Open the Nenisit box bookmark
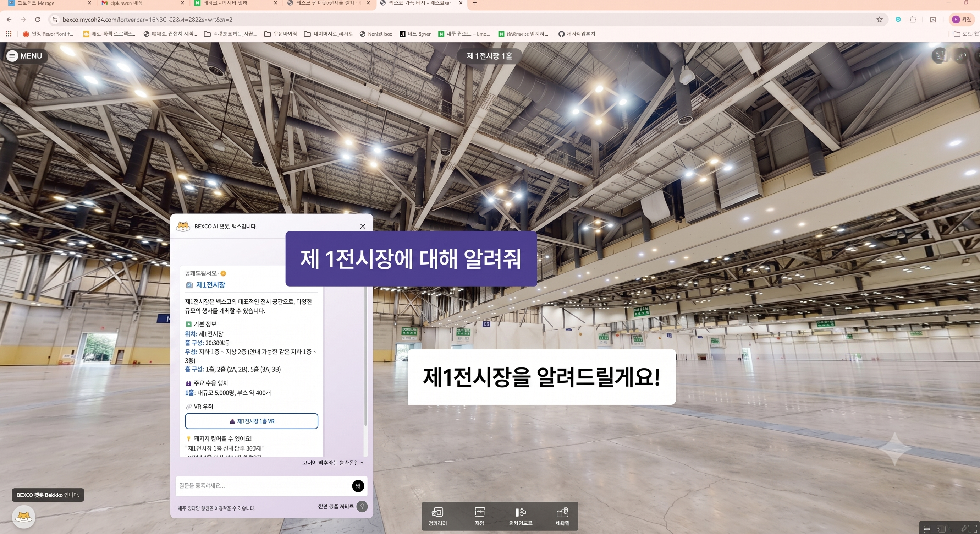 (376, 34)
